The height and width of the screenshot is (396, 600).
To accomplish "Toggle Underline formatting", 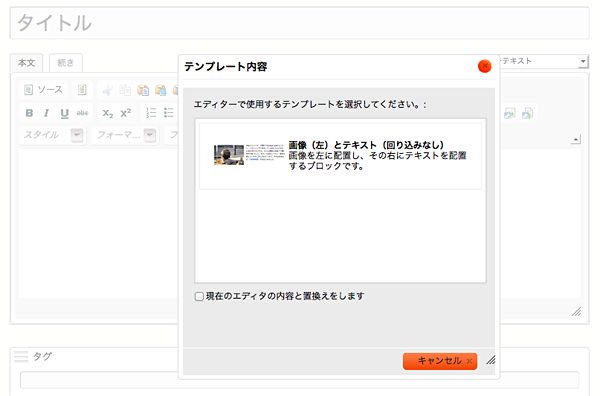I will [64, 113].
